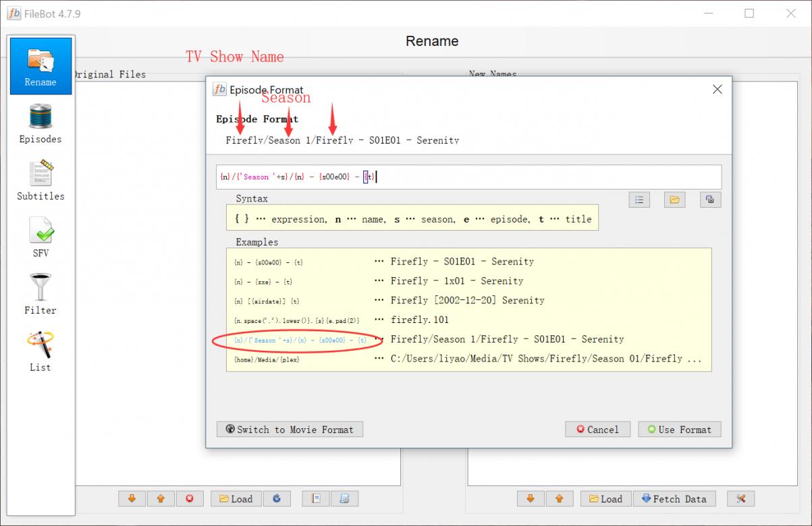The width and height of the screenshot is (812, 526).
Task: Click Switch to Movie Format button
Action: (x=290, y=430)
